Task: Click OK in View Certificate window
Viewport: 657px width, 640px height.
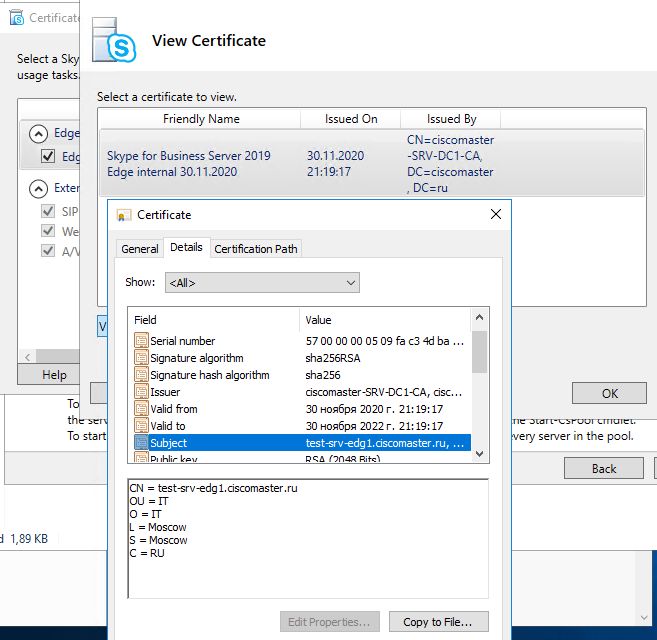Action: 609,393
